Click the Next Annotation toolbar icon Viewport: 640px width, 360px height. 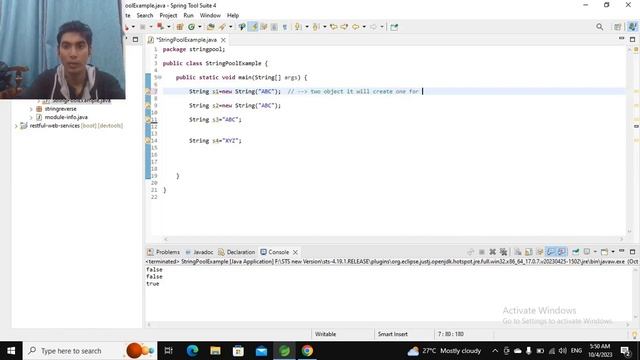[x=298, y=27]
